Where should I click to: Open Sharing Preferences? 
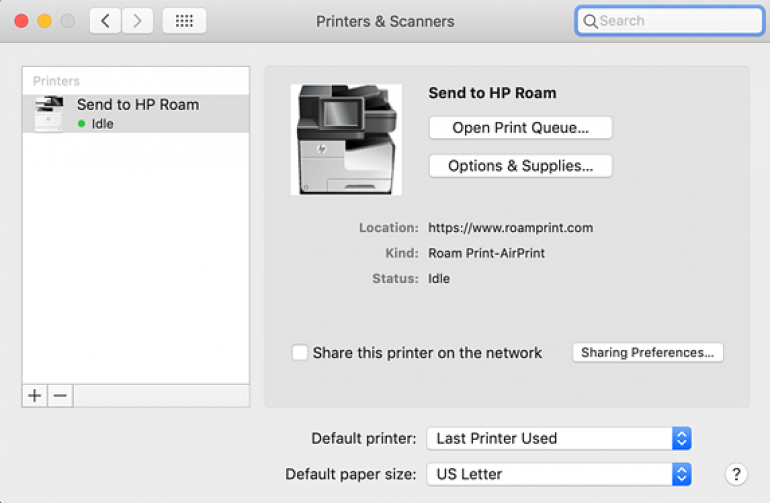click(x=647, y=353)
